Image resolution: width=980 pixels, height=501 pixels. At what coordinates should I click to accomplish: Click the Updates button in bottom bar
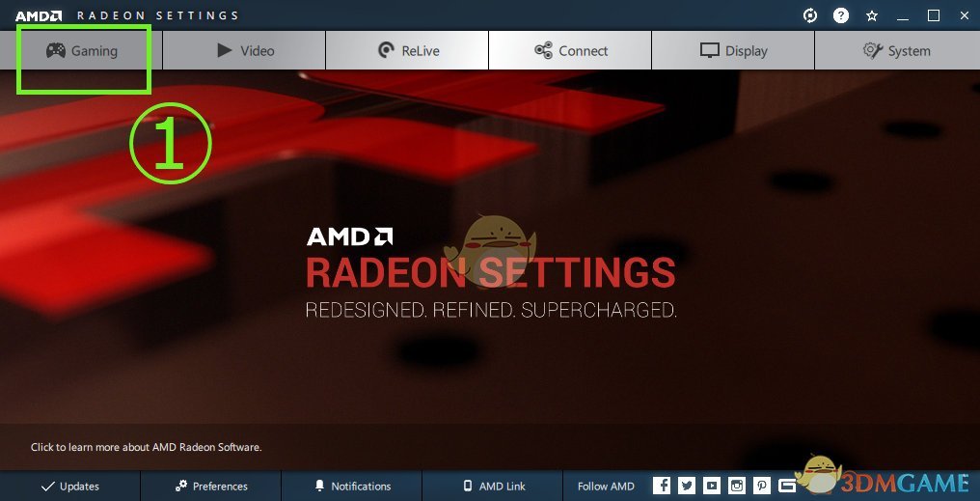[x=70, y=486]
